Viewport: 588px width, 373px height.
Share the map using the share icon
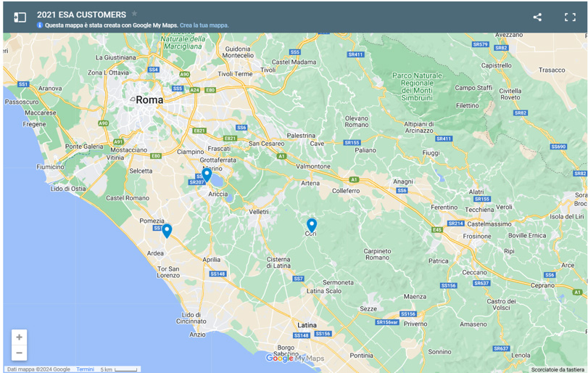[537, 17]
